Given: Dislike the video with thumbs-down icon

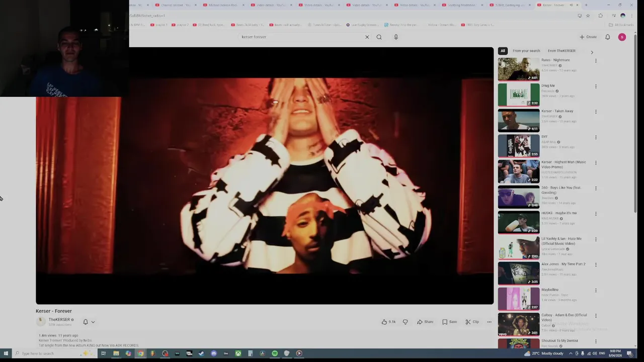Looking at the screenshot, I should [405, 322].
